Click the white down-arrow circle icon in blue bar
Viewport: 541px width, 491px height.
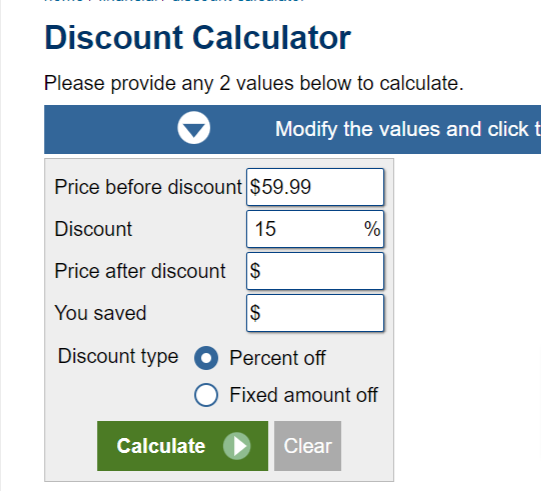194,128
